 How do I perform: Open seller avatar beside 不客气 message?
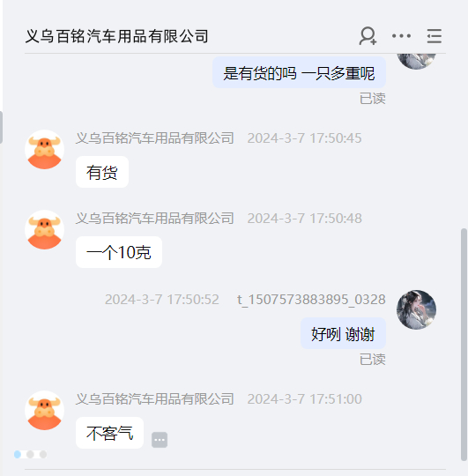click(45, 411)
